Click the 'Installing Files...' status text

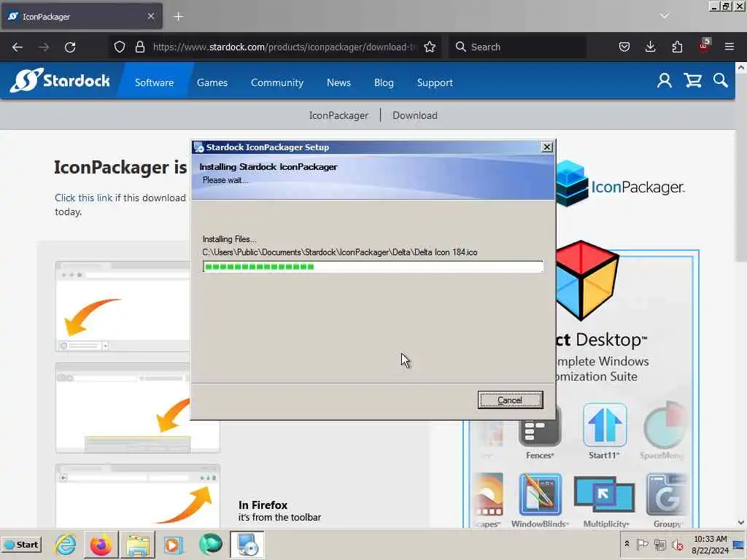coord(229,239)
